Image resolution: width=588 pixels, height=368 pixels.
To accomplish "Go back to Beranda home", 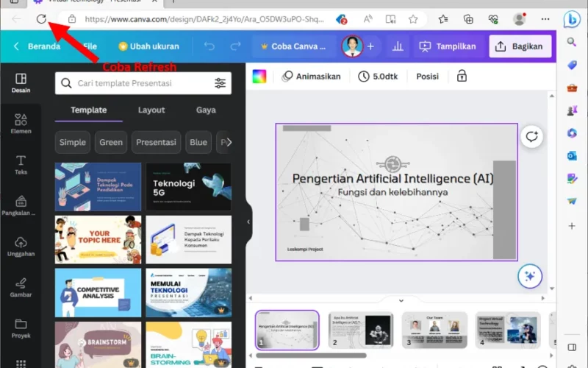I will pyautogui.click(x=37, y=46).
